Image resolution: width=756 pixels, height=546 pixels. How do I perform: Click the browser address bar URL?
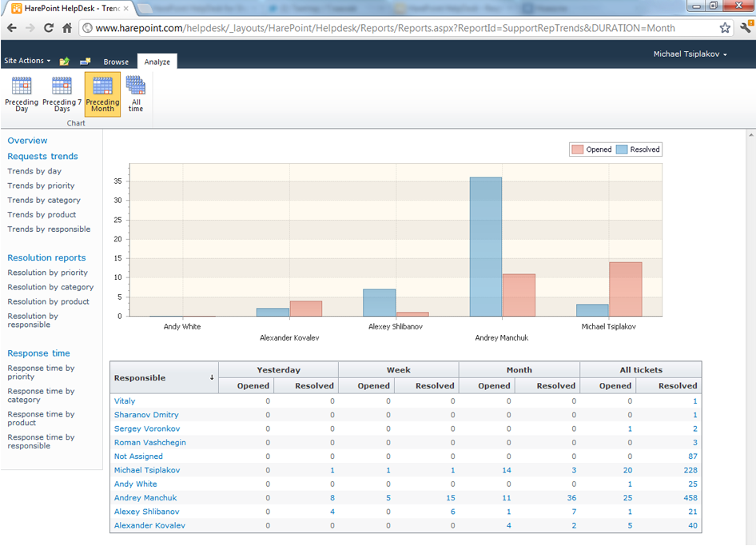click(x=384, y=28)
